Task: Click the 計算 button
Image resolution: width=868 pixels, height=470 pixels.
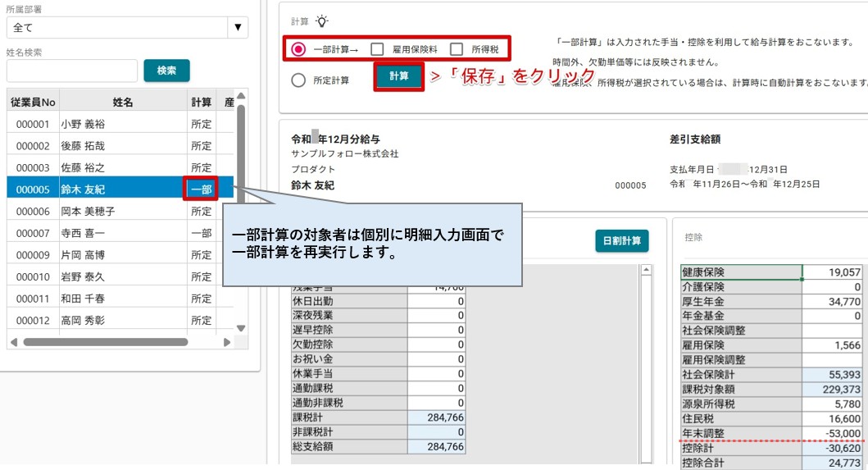Action: (398, 76)
